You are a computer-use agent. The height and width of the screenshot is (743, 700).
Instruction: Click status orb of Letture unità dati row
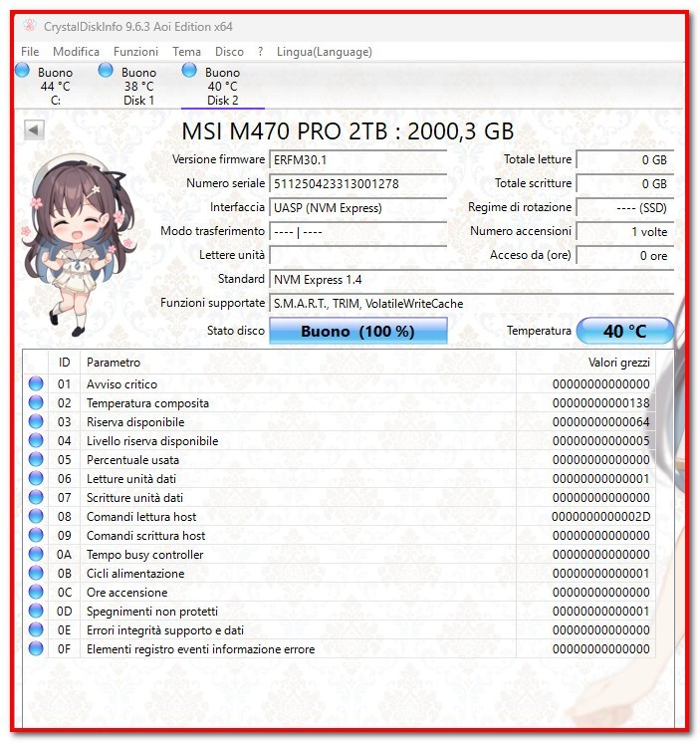pos(36,478)
